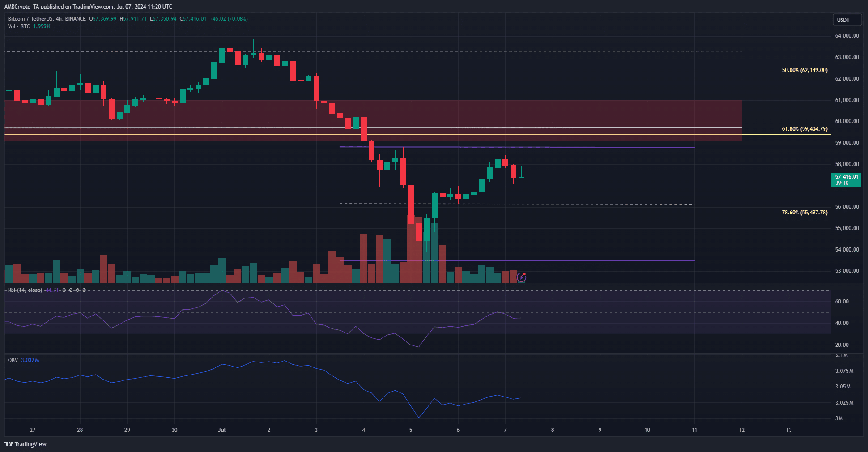868x452 pixels.
Task: Click the volume value 1.999K
Action: [42, 26]
